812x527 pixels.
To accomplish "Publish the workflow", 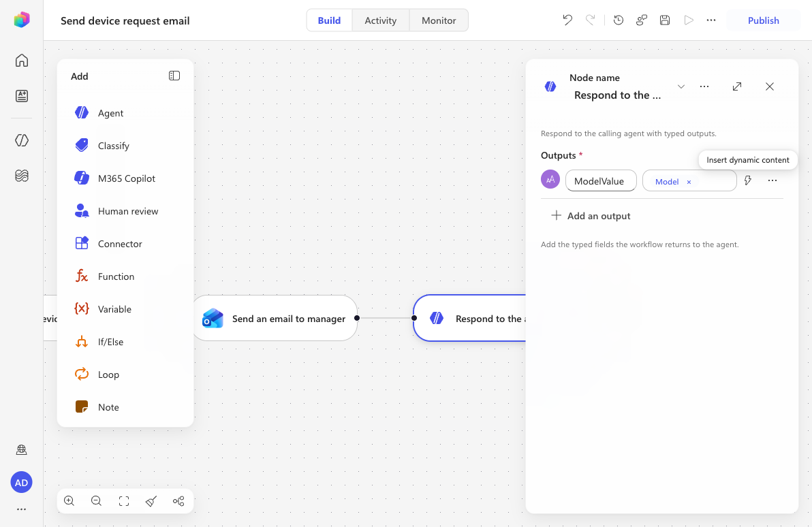I will click(x=764, y=20).
